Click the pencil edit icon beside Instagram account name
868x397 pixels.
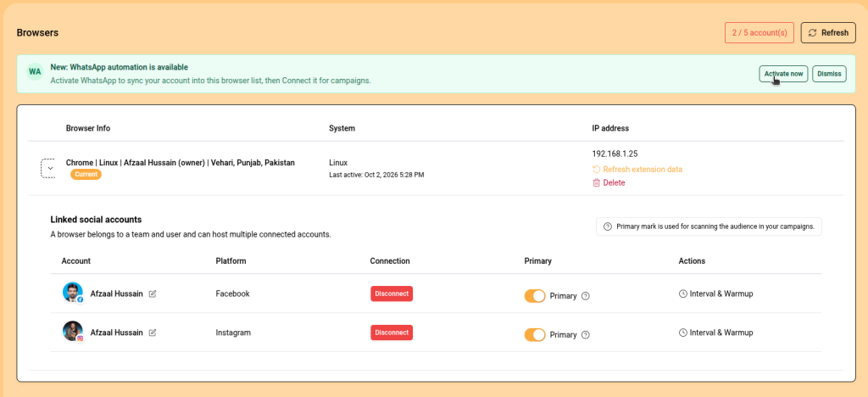click(153, 333)
